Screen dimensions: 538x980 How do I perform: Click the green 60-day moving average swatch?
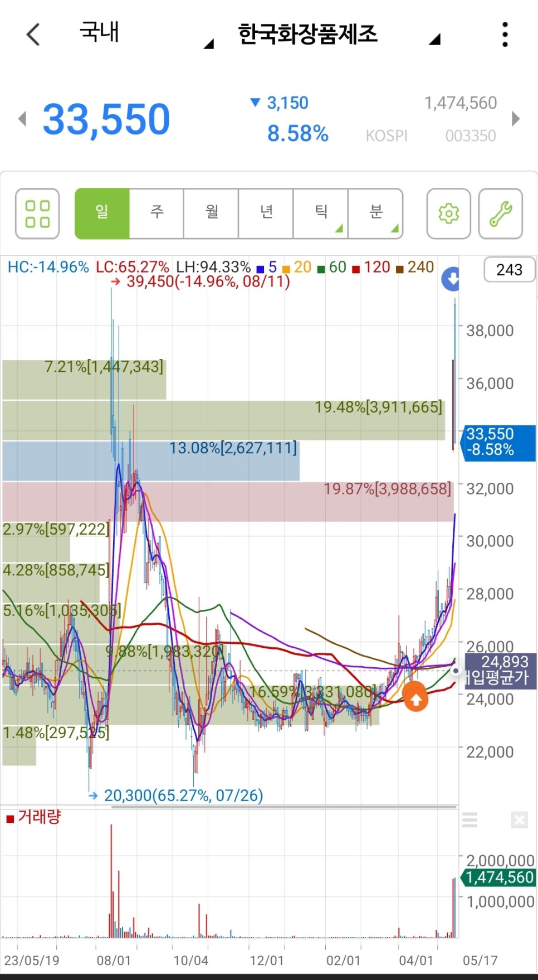(x=321, y=269)
